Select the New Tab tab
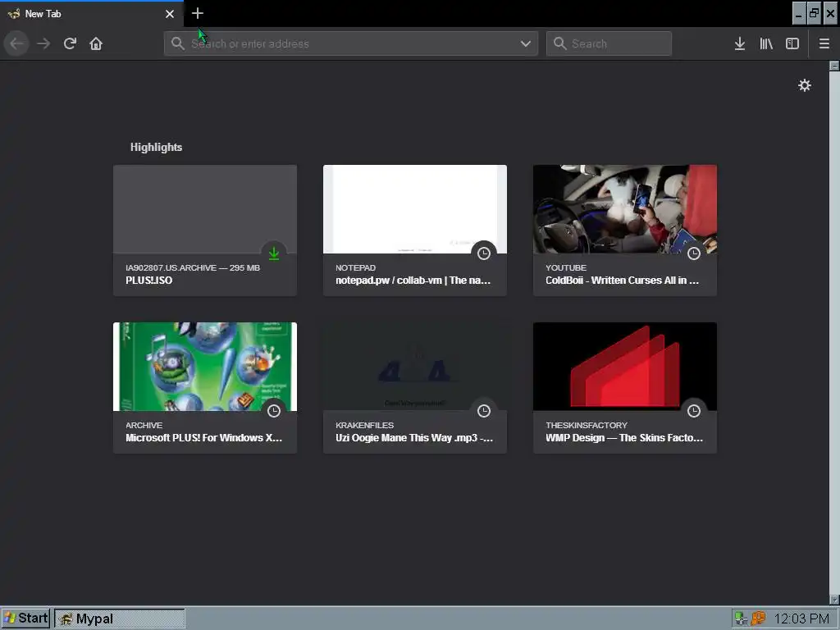840x630 pixels. click(92, 14)
